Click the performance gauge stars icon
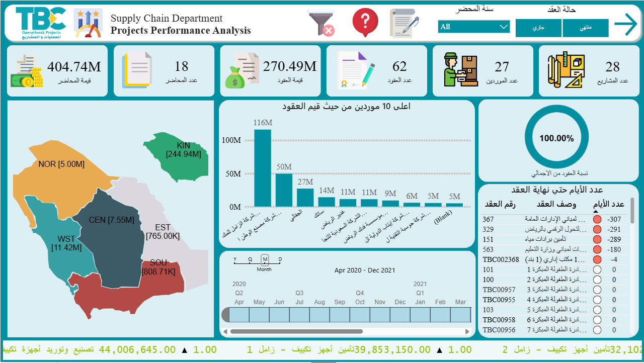 tap(88, 23)
